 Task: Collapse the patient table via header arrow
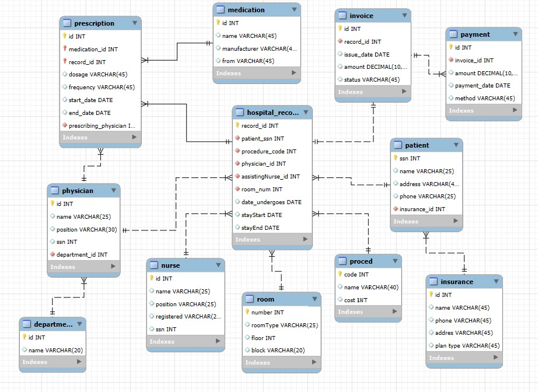[456, 145]
